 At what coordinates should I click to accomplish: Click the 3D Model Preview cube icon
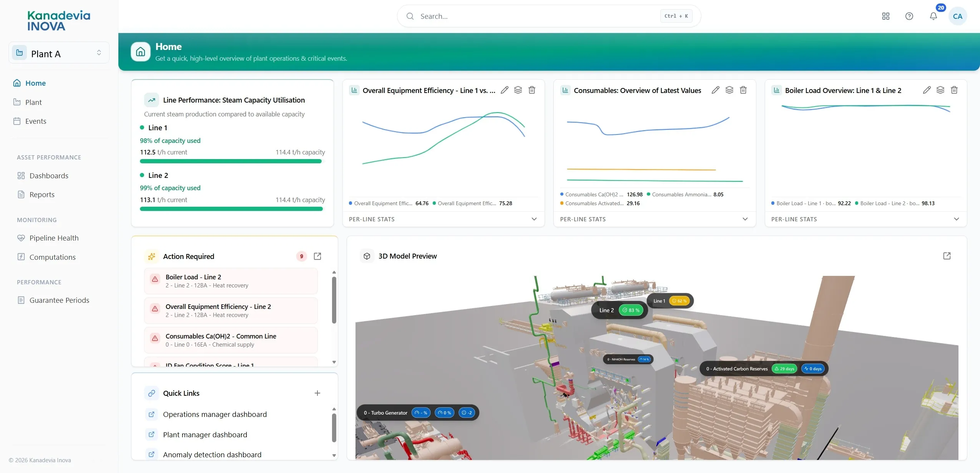[x=367, y=256]
